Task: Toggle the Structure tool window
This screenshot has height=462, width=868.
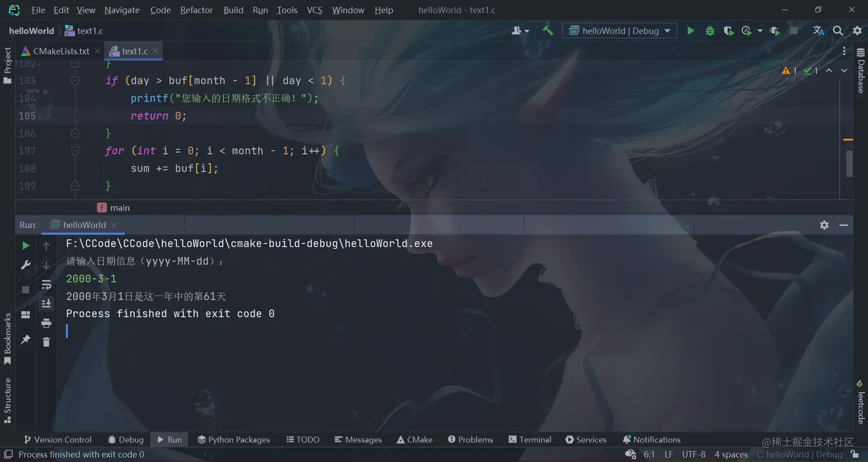Action: pos(7,400)
